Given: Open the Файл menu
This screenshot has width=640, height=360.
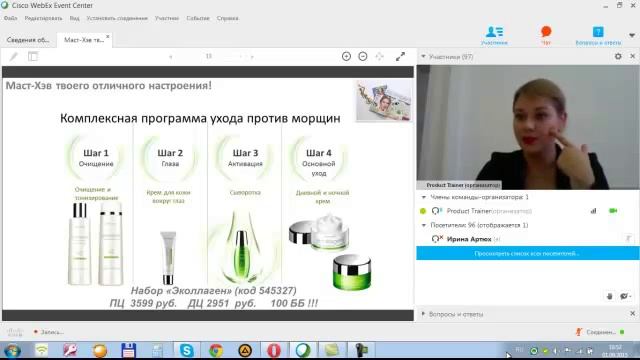Looking at the screenshot, I should [x=11, y=18].
